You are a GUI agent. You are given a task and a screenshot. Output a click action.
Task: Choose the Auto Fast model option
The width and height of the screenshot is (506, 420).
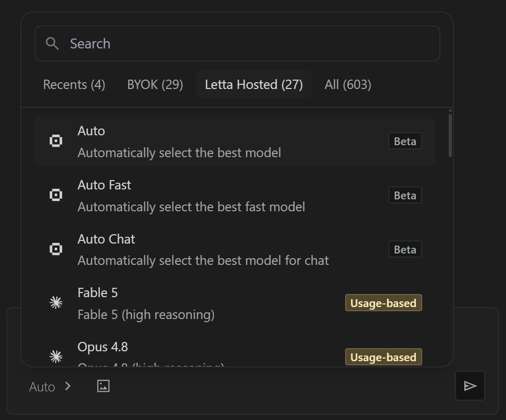pos(235,195)
